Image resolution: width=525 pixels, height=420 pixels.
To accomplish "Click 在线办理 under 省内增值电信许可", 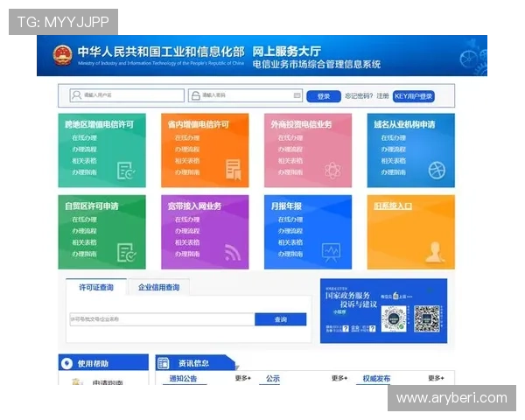I will point(187,138).
